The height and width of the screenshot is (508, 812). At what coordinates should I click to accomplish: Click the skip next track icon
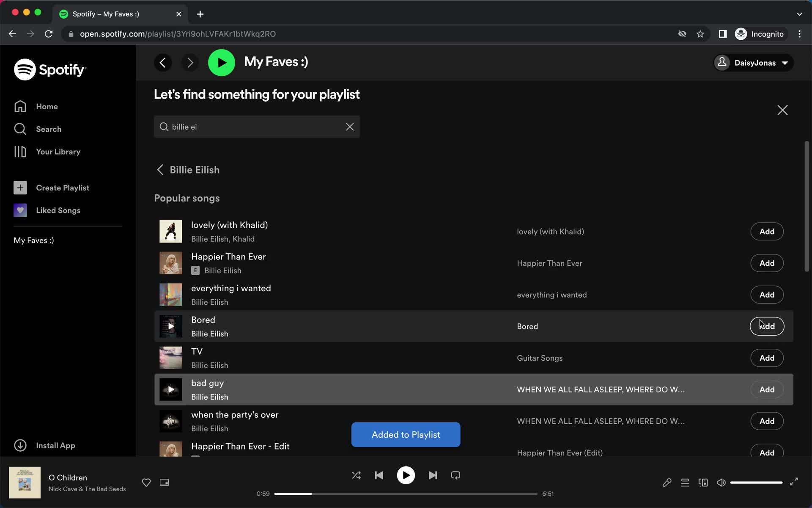(x=433, y=475)
